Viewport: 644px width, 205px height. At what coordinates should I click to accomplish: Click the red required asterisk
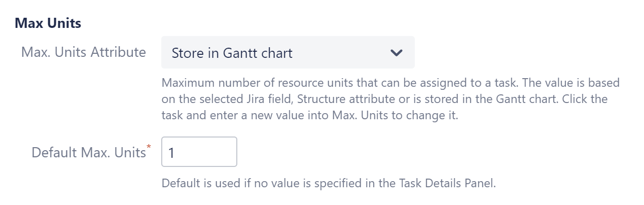tap(149, 147)
